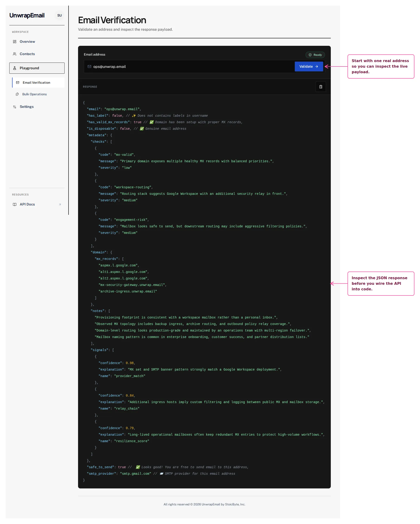Click the envelope icon inside the email field
Screen dimensions: 420x524
tap(89, 66)
